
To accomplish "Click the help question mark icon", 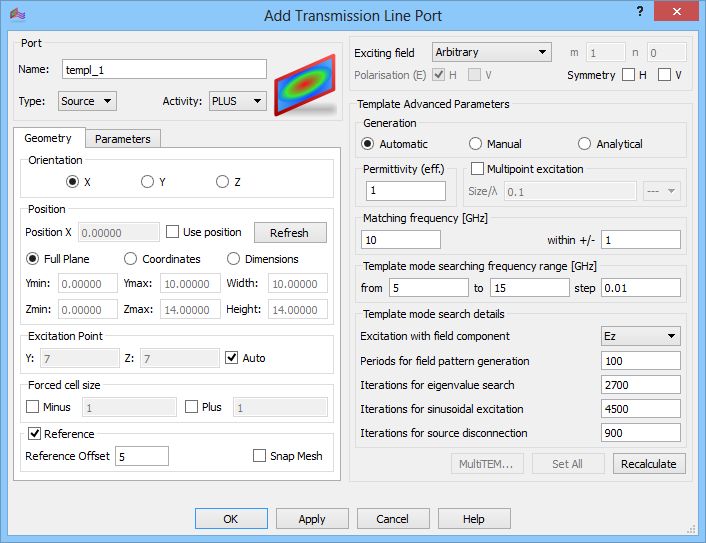I will tap(639, 12).
